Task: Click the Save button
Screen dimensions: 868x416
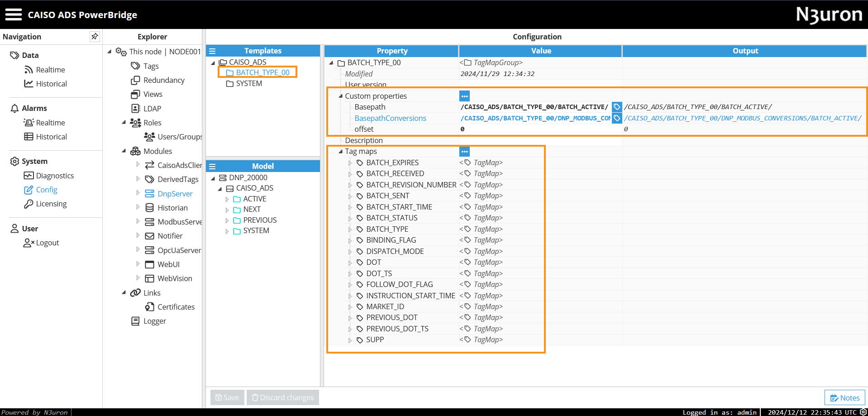Action: click(x=227, y=397)
